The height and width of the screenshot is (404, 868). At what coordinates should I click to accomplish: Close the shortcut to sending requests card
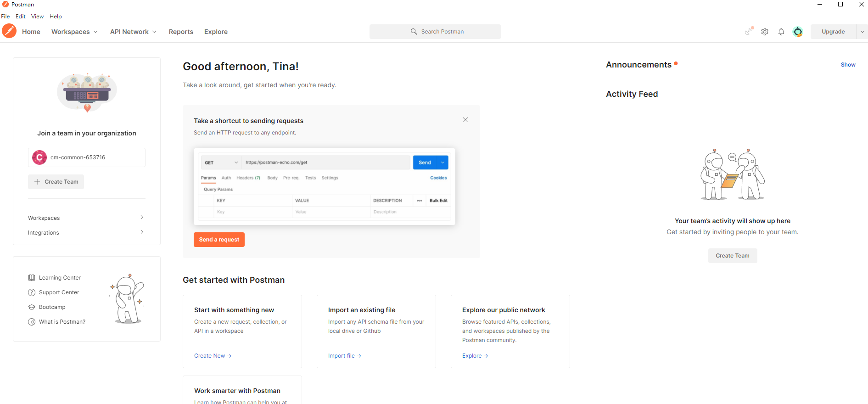pos(465,120)
